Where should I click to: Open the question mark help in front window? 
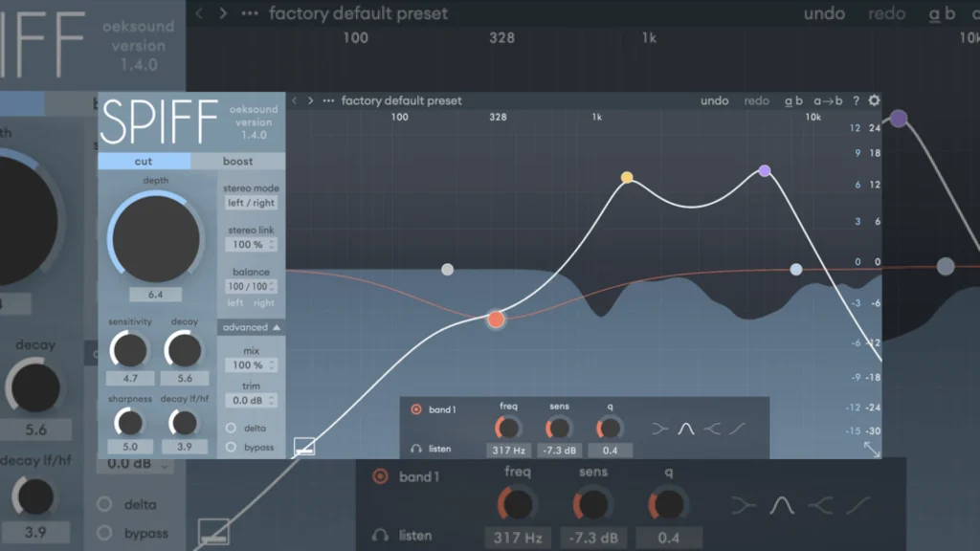click(x=856, y=100)
